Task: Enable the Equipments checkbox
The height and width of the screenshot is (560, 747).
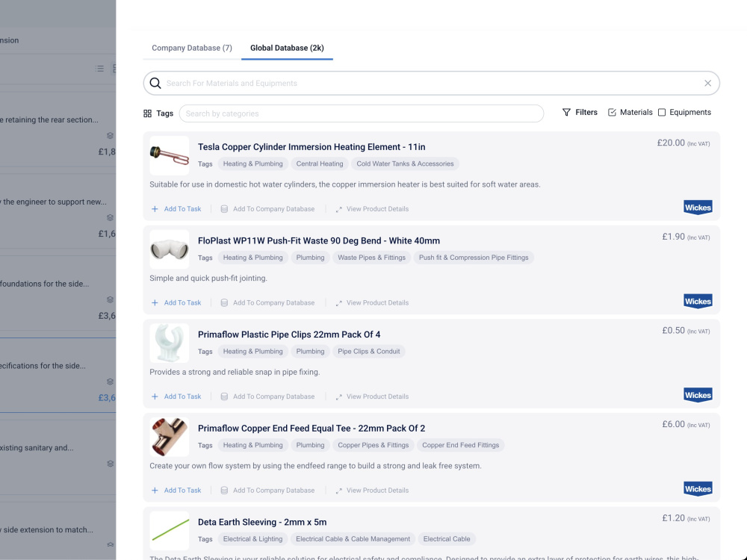Action: point(662,113)
